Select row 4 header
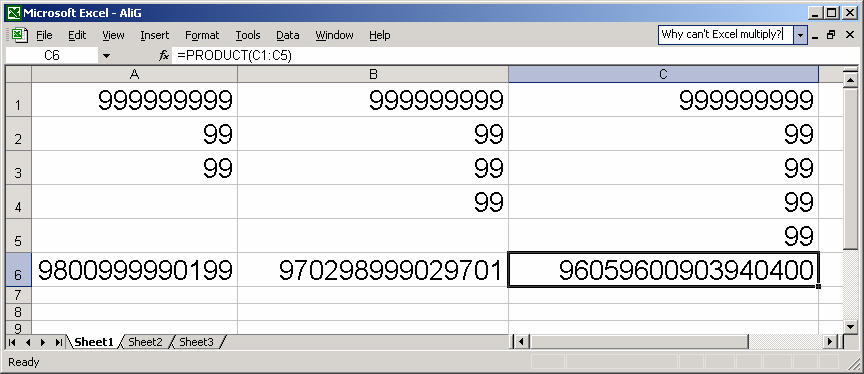 [19, 202]
